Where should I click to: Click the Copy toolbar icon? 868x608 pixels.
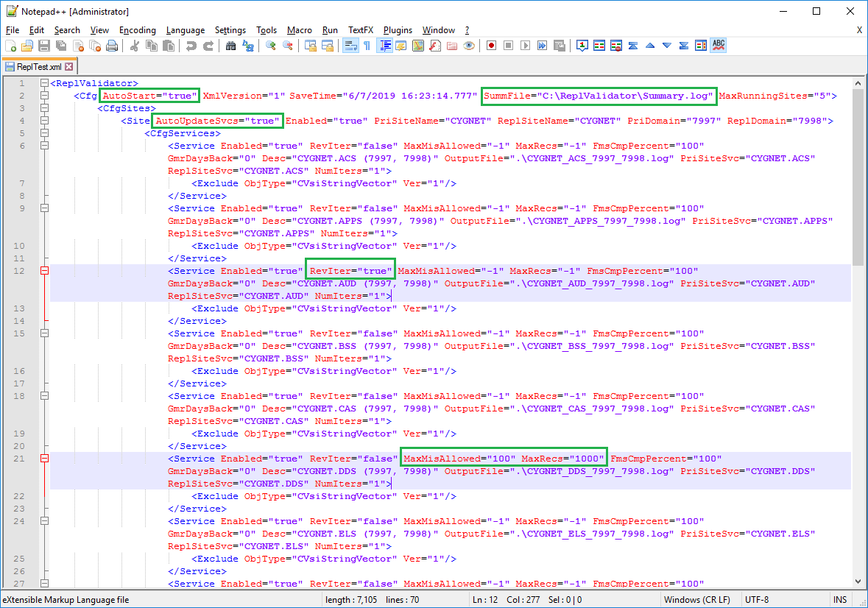[151, 46]
